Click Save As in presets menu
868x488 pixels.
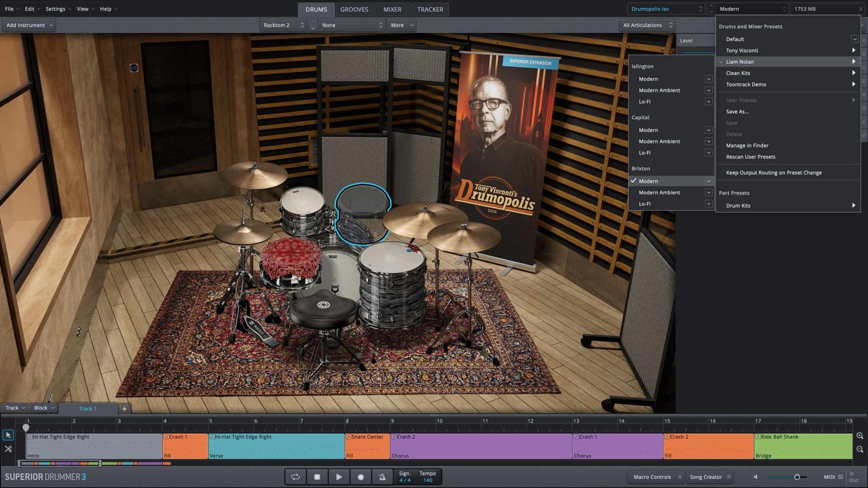[737, 111]
